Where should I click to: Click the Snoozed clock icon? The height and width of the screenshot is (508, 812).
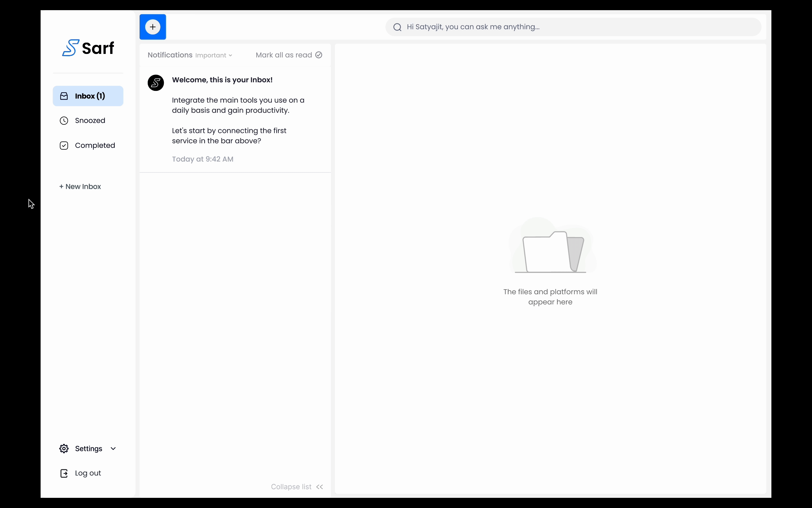coord(64,121)
